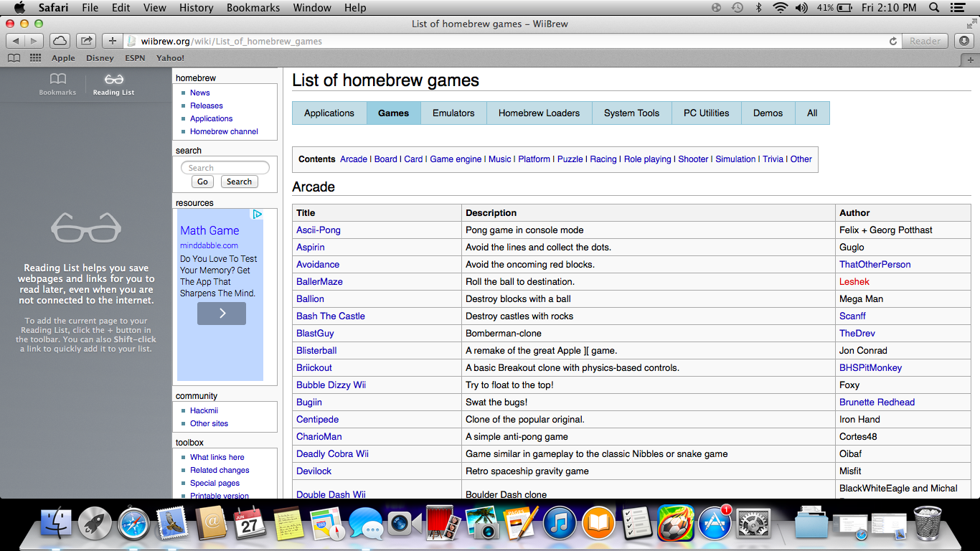Click the AdChoices icon on the ad
Screen dimensions: 980x551
257,214
